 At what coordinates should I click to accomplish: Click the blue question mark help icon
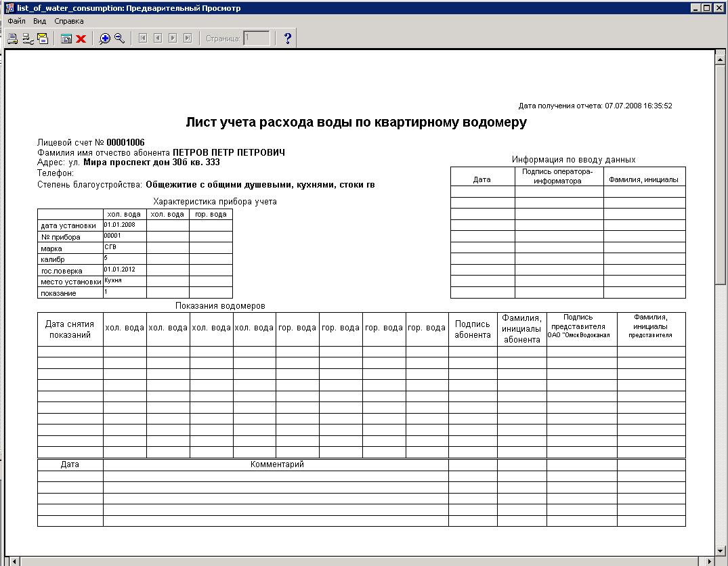(287, 39)
